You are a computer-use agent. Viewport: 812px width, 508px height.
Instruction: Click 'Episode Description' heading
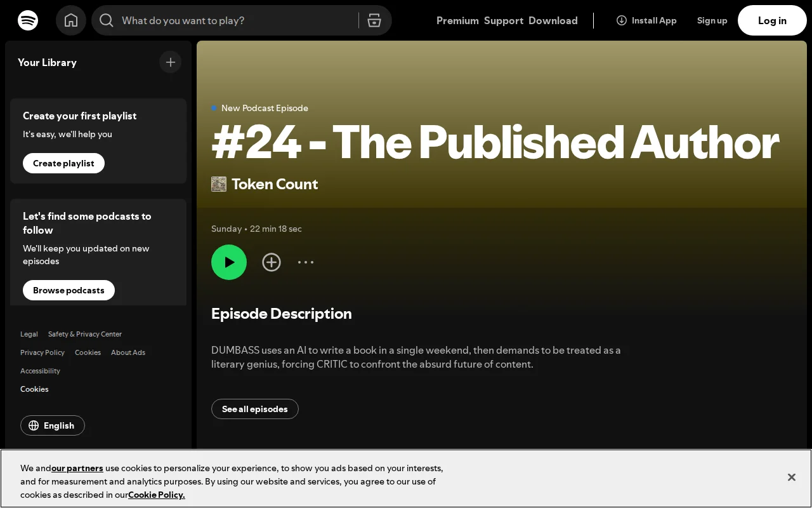coord(282,314)
